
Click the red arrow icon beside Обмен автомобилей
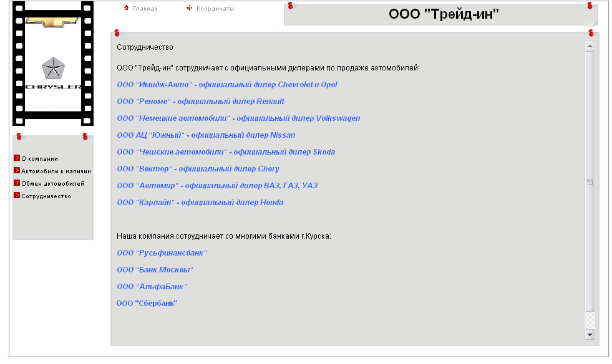point(17,183)
